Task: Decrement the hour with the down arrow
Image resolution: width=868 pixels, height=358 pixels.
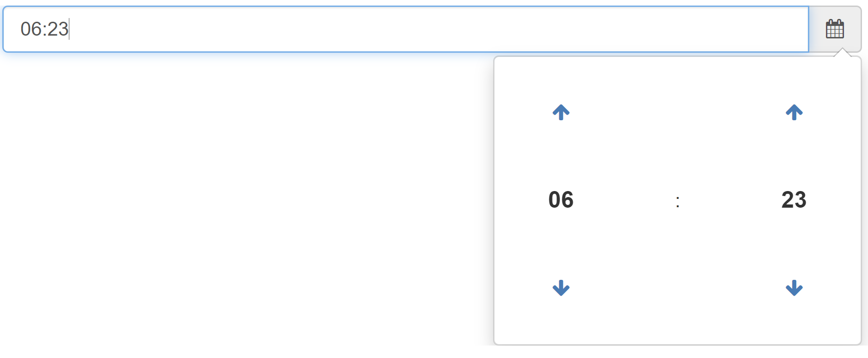Action: 561,288
